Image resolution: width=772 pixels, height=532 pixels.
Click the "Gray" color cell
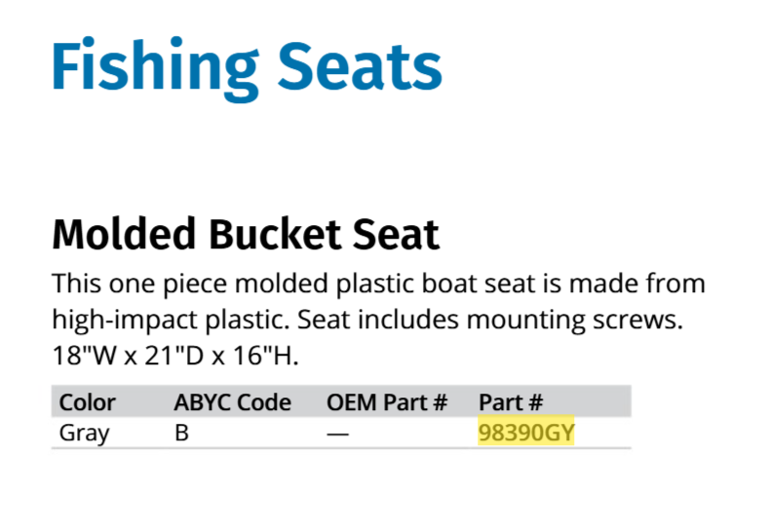(85, 433)
